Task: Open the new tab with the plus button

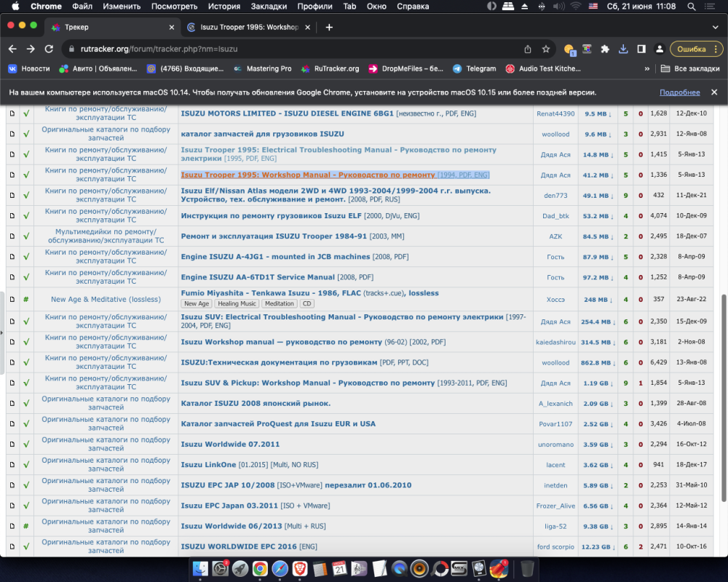Action: [x=329, y=28]
